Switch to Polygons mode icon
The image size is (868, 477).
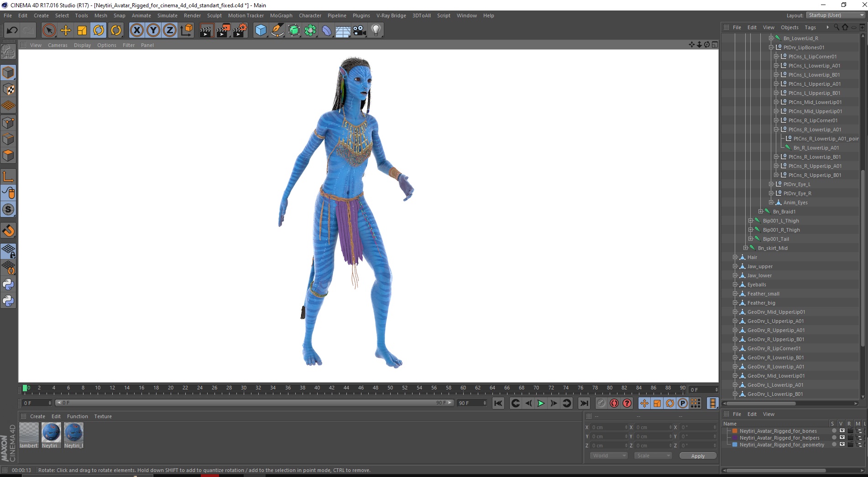point(8,156)
